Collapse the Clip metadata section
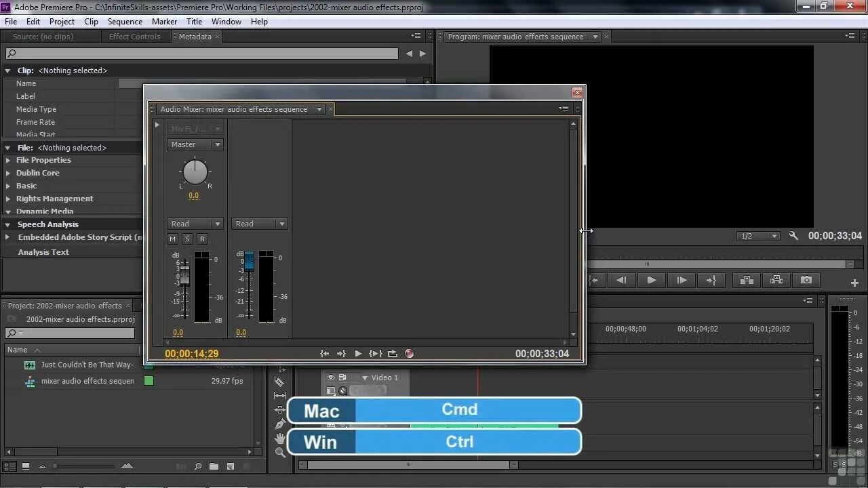868x488 pixels. point(8,70)
